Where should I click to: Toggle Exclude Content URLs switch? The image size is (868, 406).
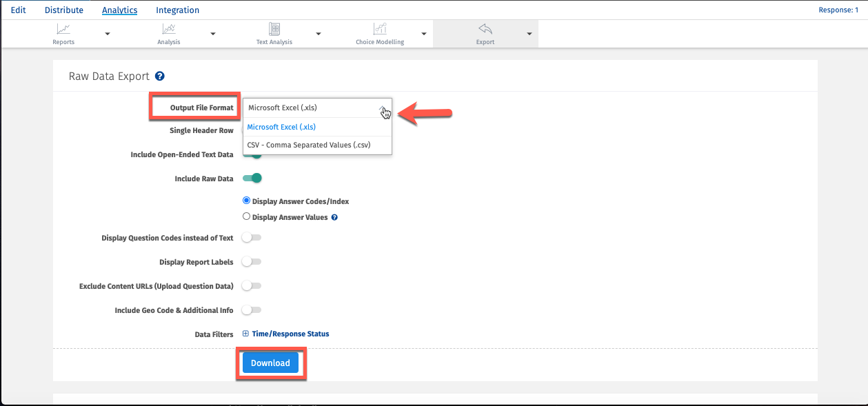tap(252, 286)
